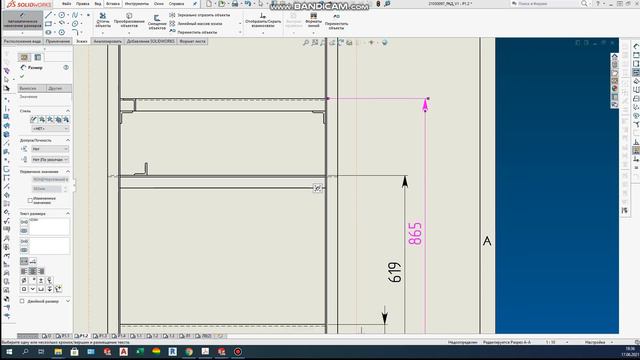Click the Trim Entities scissors icon
Viewport: 640px width, 360px height.
pyautogui.click(x=103, y=16)
